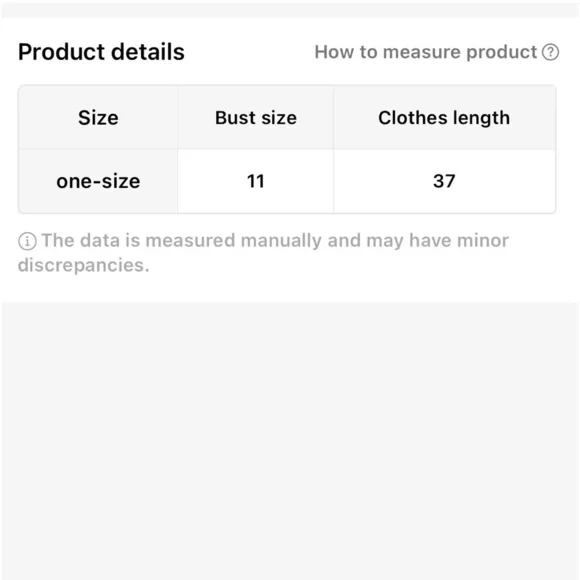Click the bust size value 11
The height and width of the screenshot is (580, 580).
[256, 181]
